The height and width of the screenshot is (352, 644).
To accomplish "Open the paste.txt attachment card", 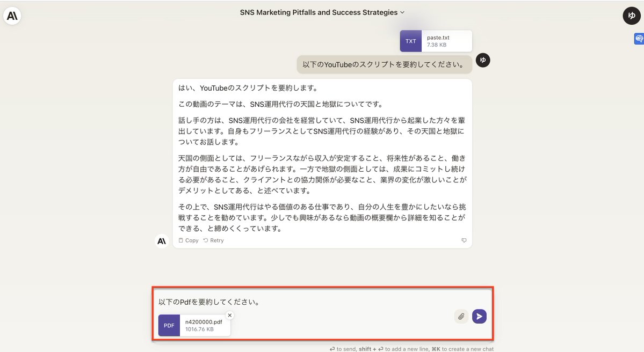I will 436,41.
